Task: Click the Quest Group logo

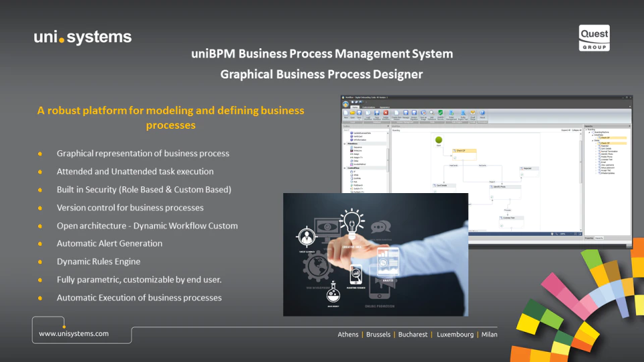Action: tap(594, 38)
